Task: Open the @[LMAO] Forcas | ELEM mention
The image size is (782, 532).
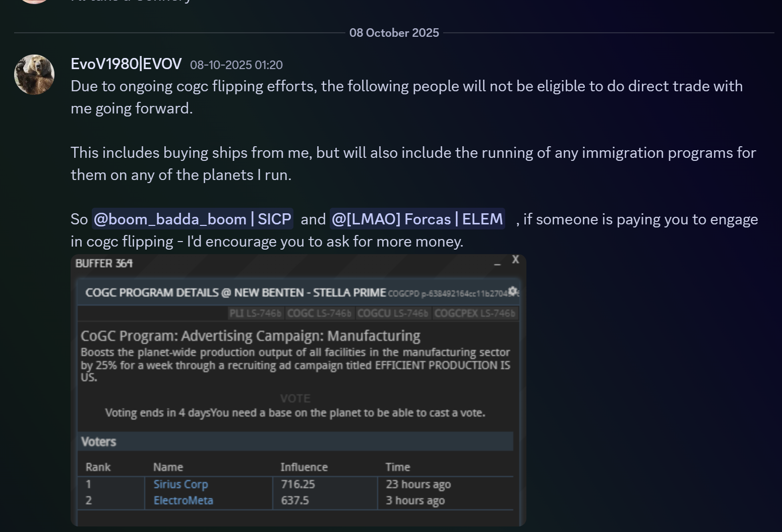Action: (417, 219)
